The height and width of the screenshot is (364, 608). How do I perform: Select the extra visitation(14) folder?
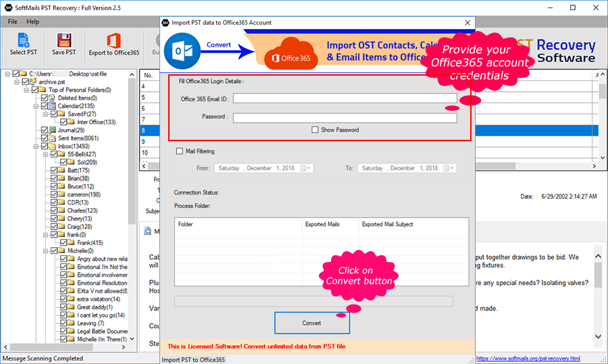[x=99, y=299]
